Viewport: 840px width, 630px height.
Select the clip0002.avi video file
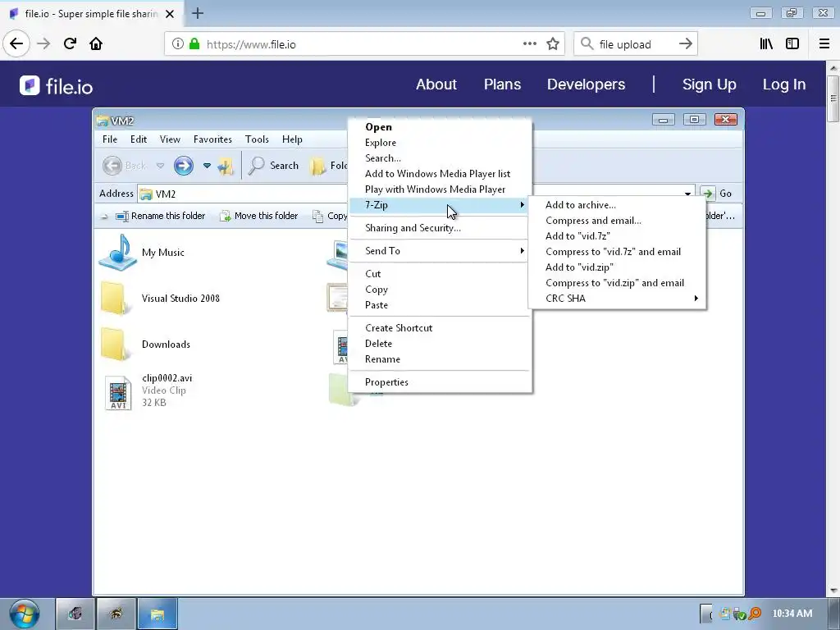[148, 390]
